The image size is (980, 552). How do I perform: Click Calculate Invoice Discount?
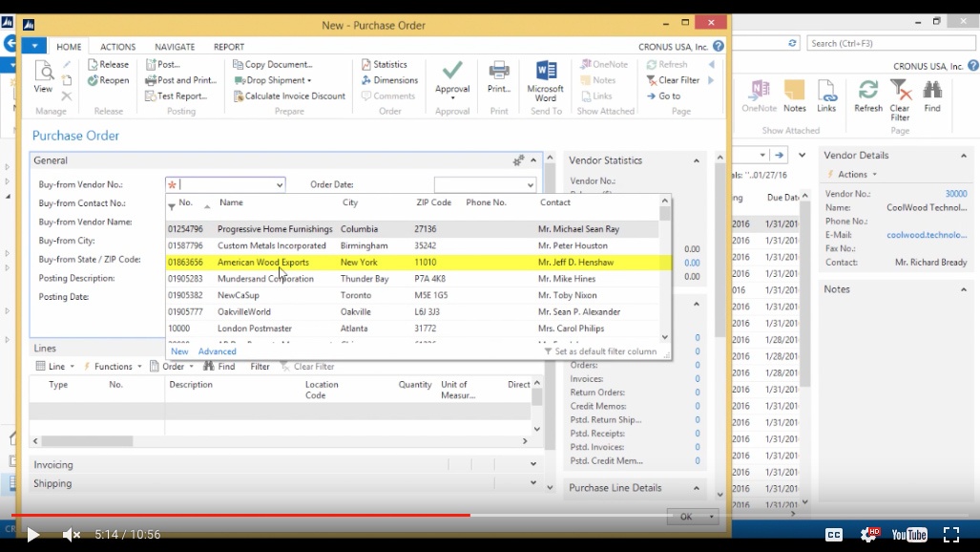[x=289, y=96]
